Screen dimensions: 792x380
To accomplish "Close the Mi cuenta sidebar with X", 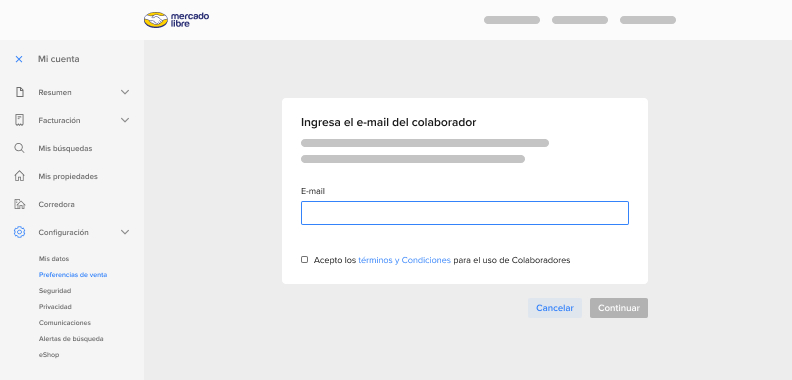I will (x=19, y=59).
